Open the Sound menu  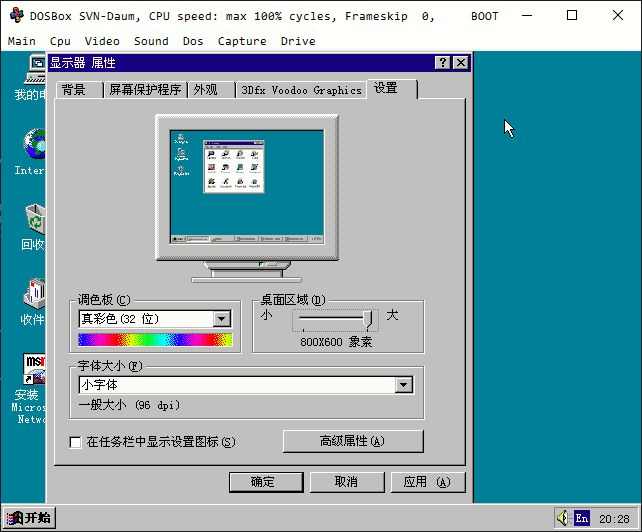(x=151, y=41)
